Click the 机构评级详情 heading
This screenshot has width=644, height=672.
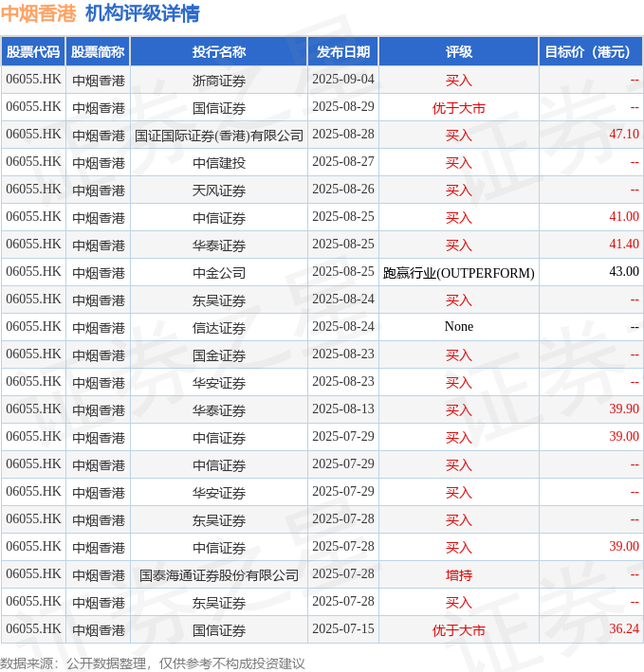(142, 13)
